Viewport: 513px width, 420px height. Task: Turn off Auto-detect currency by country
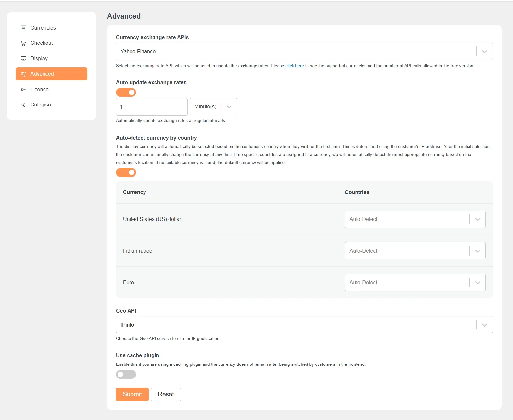pyautogui.click(x=126, y=173)
